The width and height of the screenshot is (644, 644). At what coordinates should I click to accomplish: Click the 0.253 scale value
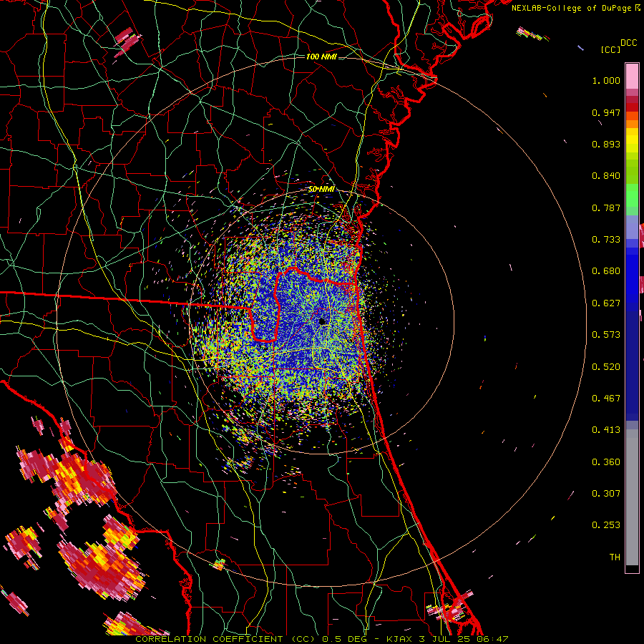point(606,525)
